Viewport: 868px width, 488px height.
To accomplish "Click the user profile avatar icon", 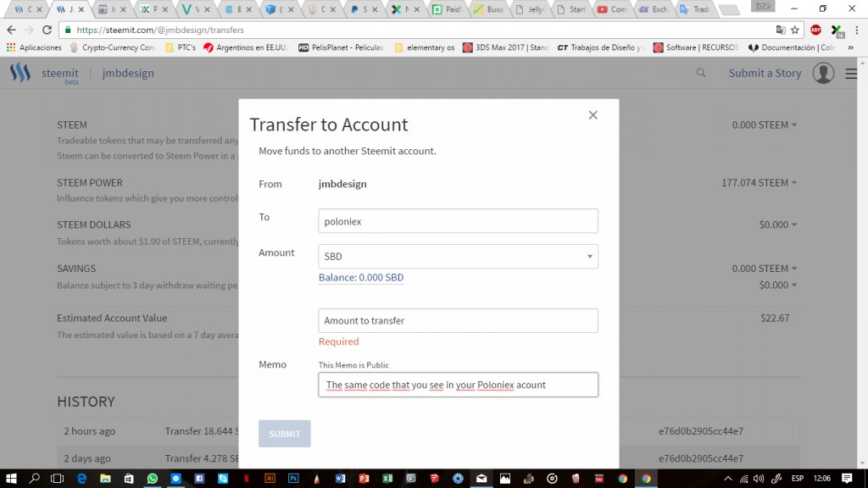I will coord(823,74).
